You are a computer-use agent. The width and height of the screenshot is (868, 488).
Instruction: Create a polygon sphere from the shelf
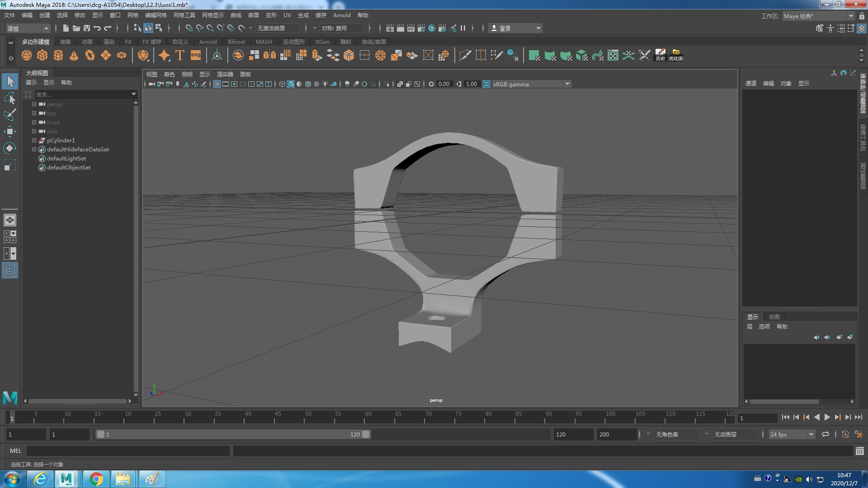pos(27,55)
